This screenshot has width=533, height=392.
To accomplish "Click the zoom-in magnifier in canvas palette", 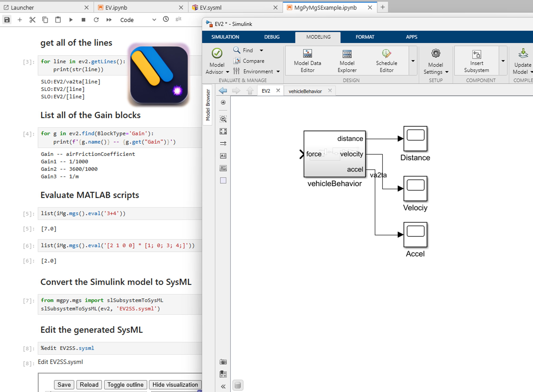I will pos(223,119).
